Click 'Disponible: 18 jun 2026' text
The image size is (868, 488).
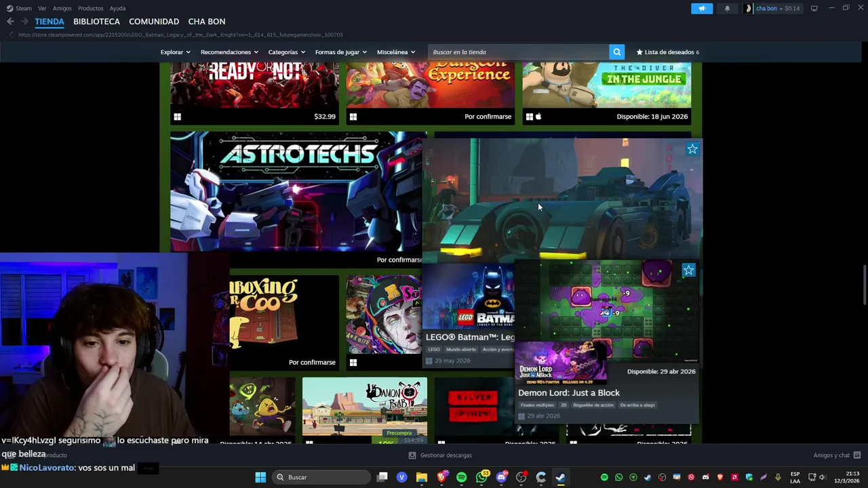(x=652, y=117)
